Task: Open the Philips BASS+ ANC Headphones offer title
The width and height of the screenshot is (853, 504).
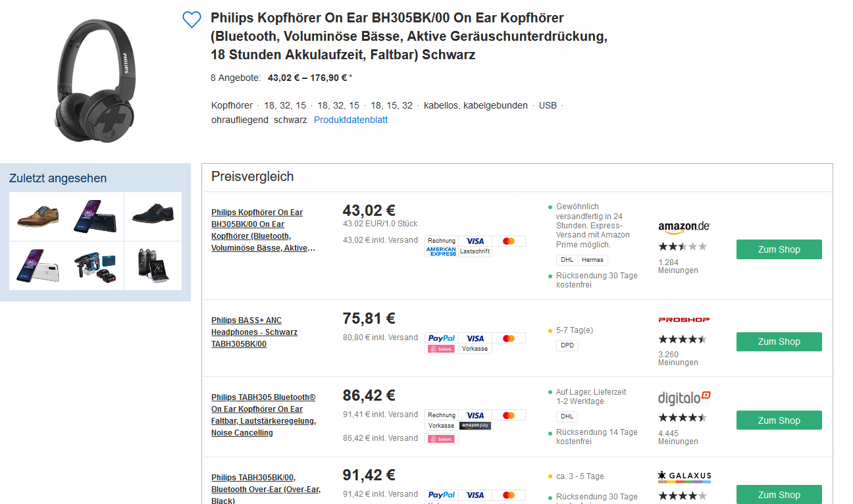Action: tap(254, 332)
